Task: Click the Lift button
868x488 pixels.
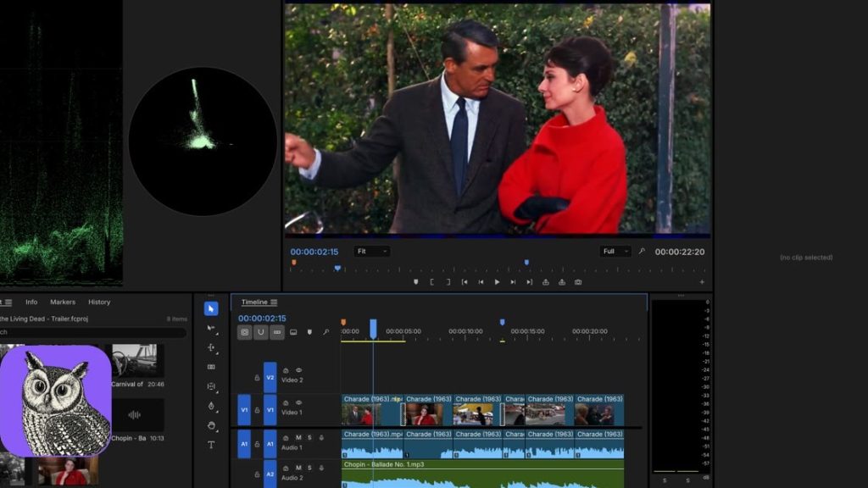Action: pyautogui.click(x=545, y=282)
